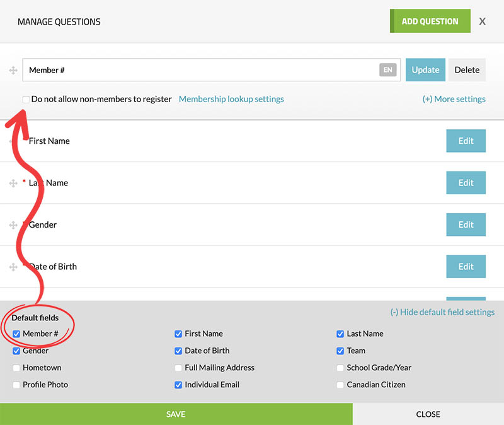Click drag handle icon beside Member # field
The image size is (504, 425).
pos(13,70)
